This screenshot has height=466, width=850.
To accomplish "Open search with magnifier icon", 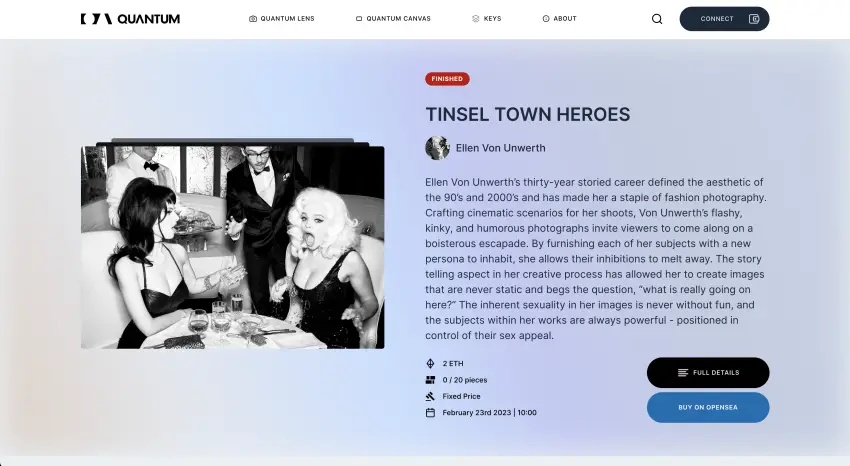I will tap(657, 19).
